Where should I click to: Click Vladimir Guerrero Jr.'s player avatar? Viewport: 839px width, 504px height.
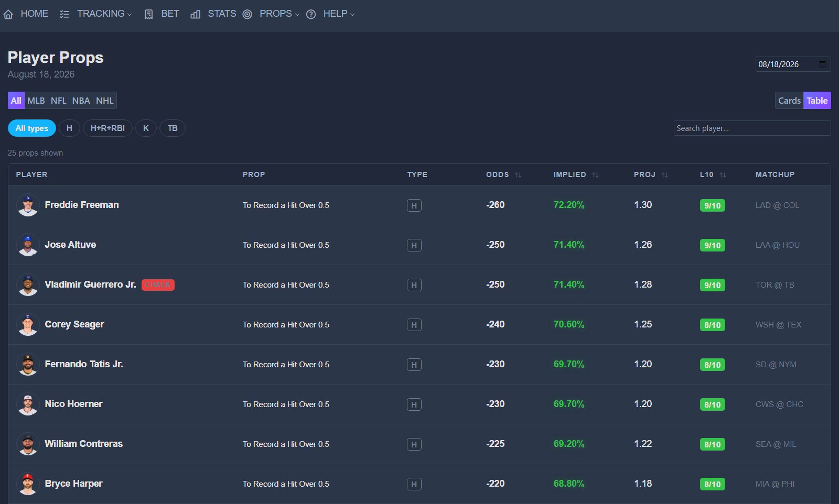click(x=28, y=285)
